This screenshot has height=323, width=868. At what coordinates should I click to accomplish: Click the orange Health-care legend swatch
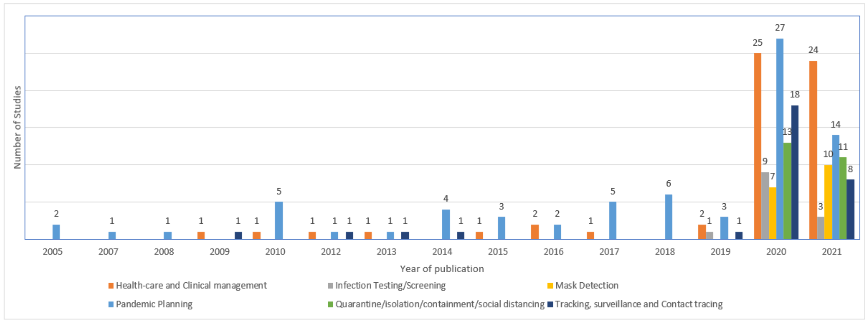click(111, 285)
